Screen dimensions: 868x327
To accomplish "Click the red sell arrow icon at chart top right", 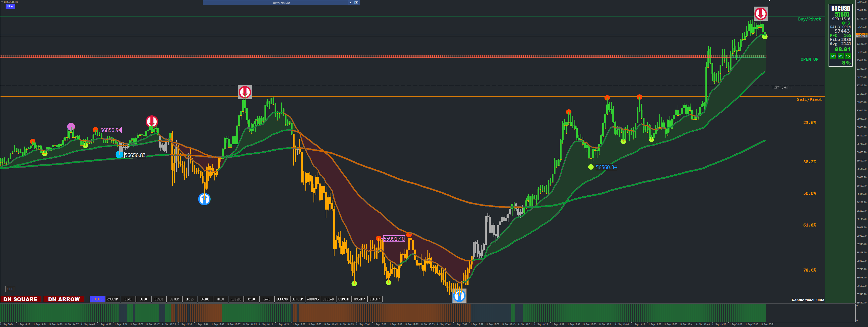I will (x=761, y=14).
